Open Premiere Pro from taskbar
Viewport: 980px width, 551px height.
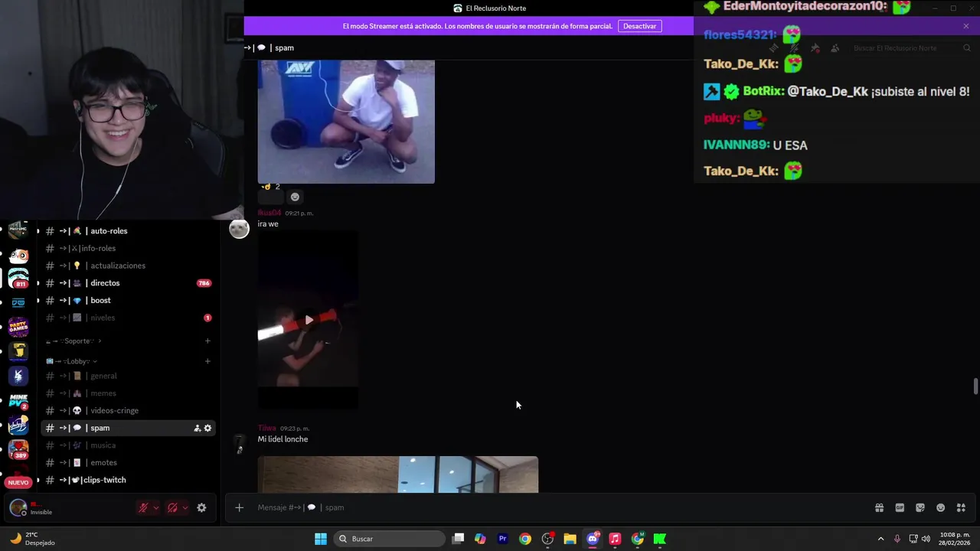(502, 539)
